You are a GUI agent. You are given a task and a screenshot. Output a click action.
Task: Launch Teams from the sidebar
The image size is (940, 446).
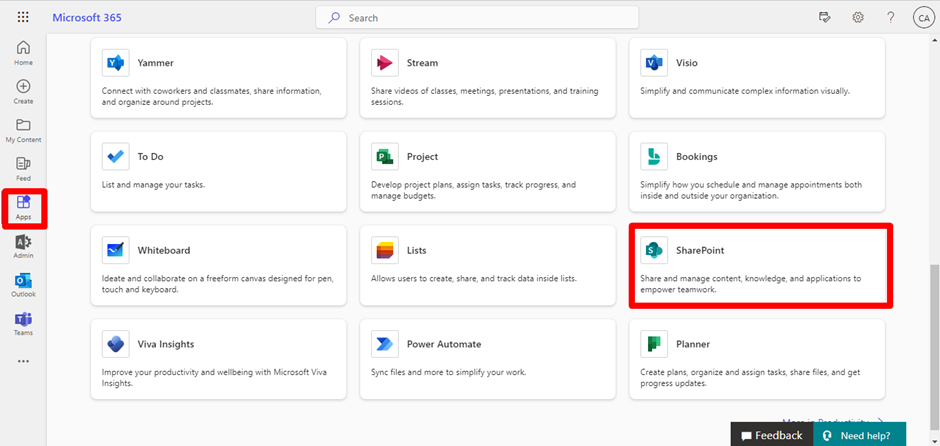point(23,324)
